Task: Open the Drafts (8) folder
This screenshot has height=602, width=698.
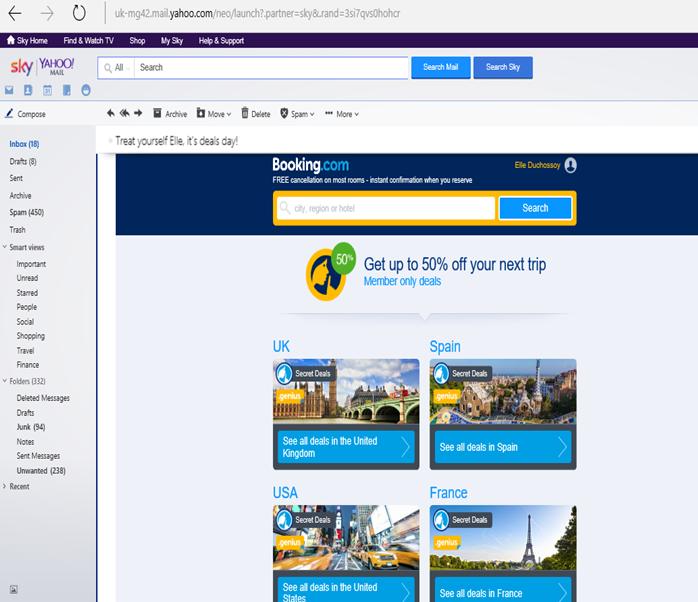Action: pos(23,161)
